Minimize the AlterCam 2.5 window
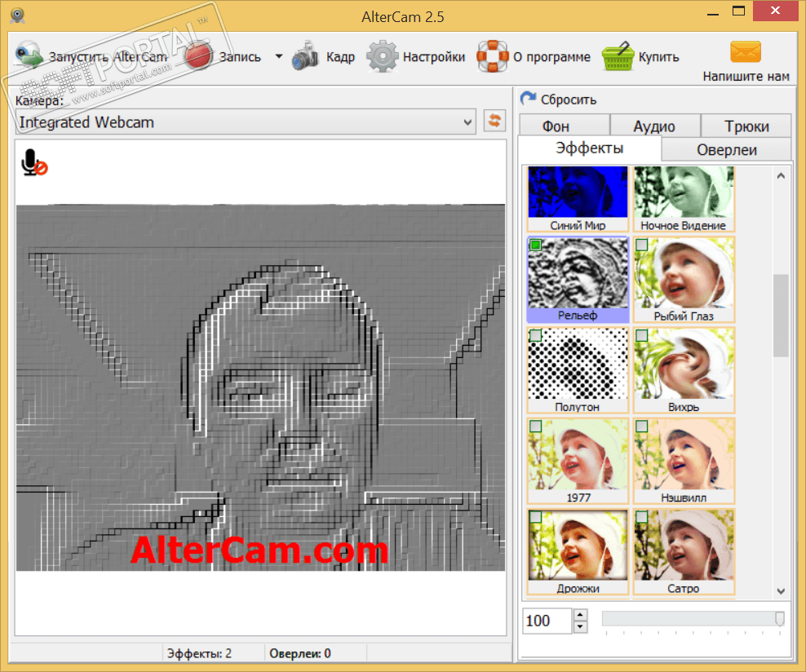 pos(712,14)
